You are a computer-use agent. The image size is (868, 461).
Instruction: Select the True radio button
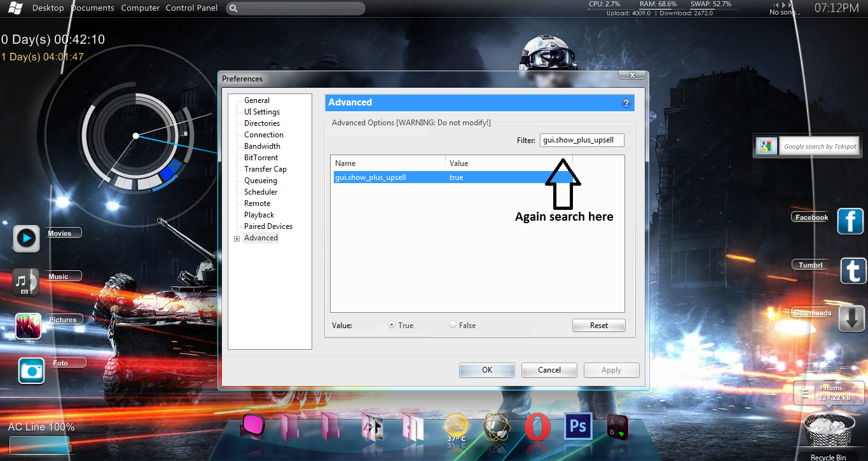click(392, 325)
